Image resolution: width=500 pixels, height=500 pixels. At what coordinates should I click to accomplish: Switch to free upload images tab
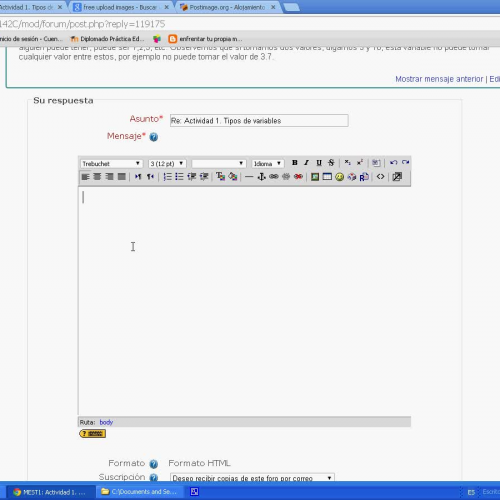click(120, 7)
